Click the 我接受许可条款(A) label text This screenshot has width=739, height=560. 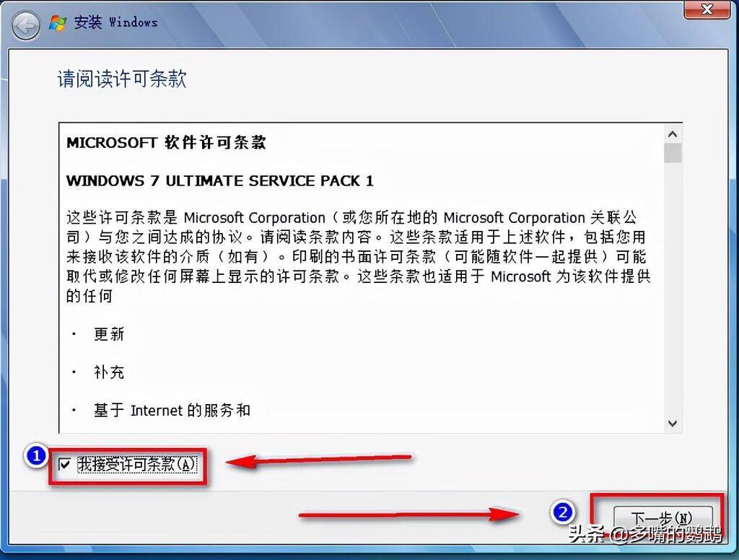pos(136,464)
